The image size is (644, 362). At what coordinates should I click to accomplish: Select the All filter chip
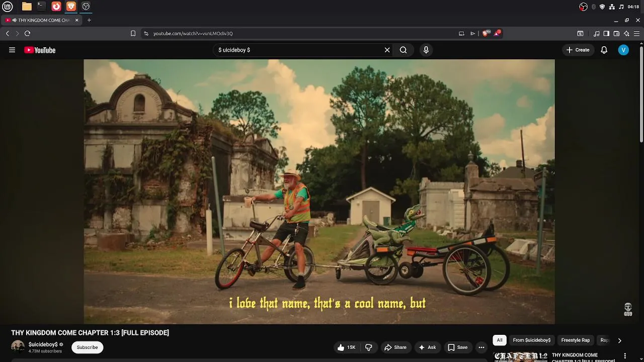point(500,340)
